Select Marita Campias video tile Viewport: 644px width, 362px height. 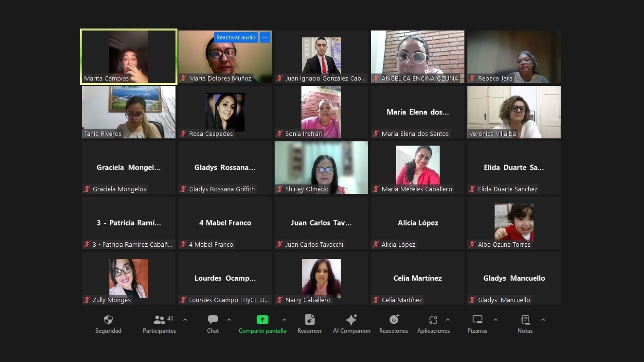pos(129,57)
